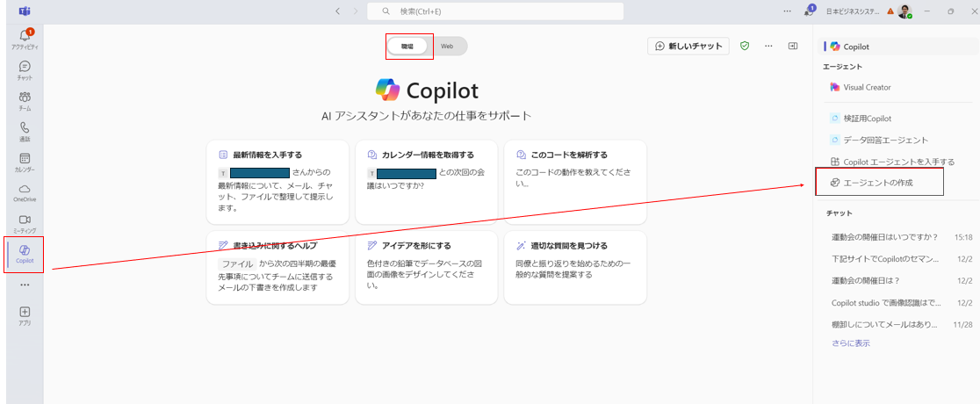Switch to Web mode
Screen dimensions: 980x404
pos(447,47)
